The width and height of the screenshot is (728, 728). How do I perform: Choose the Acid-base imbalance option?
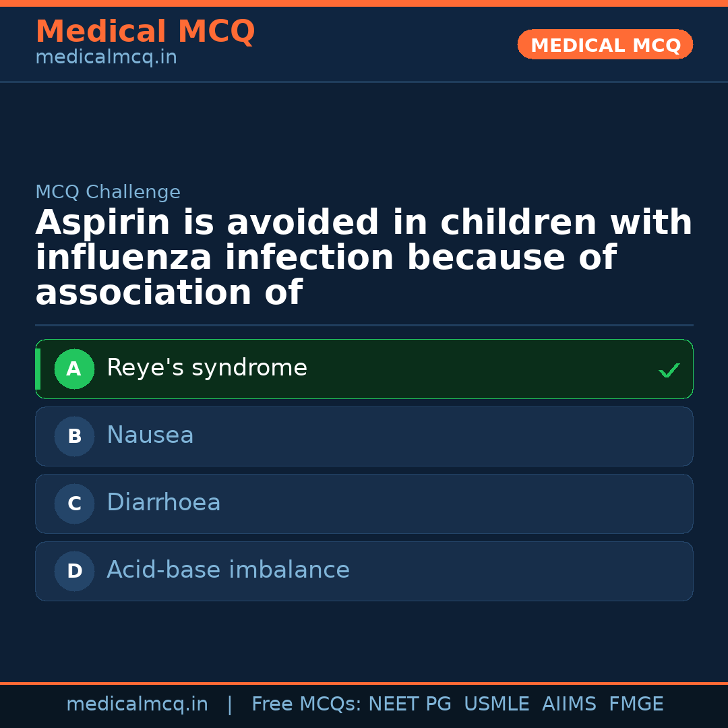pyautogui.click(x=228, y=570)
